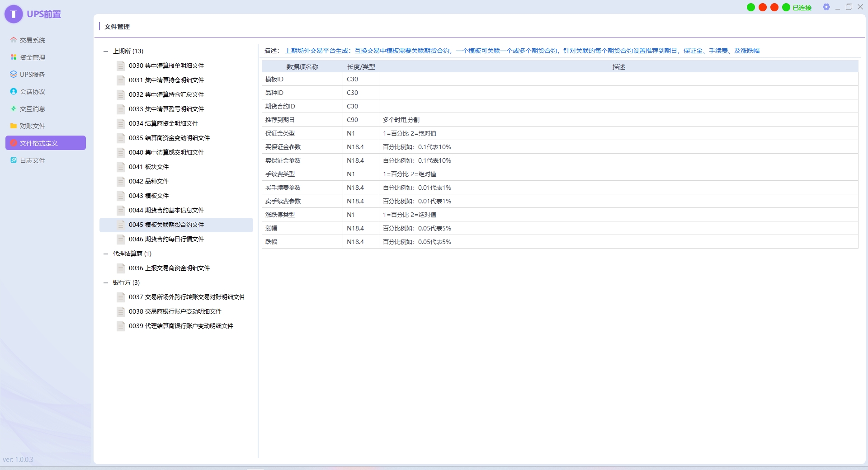Click the file icon for 0034 结算商资金明细文件
The height and width of the screenshot is (470, 868).
tap(121, 123)
